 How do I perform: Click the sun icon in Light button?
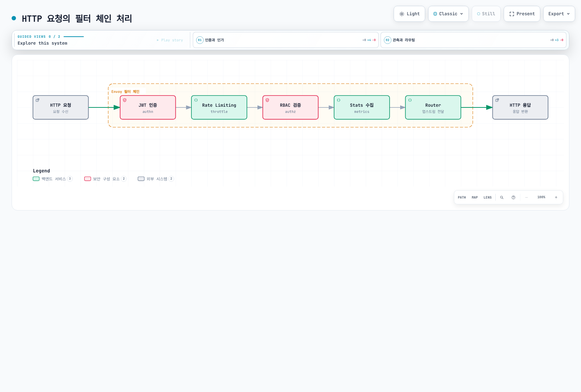click(x=402, y=14)
